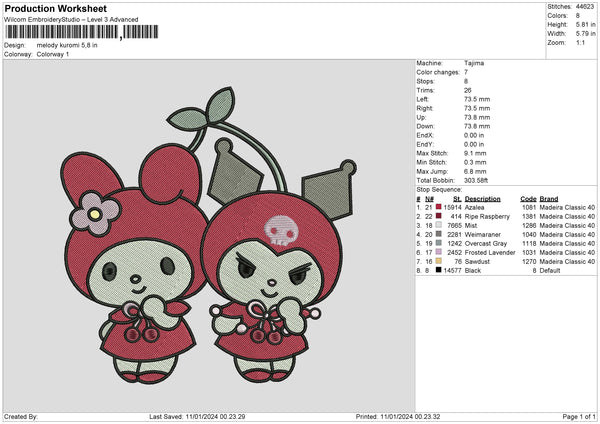Click the 'Description' column header
Image resolution: width=600 pixels, height=424 pixels.
click(x=483, y=199)
